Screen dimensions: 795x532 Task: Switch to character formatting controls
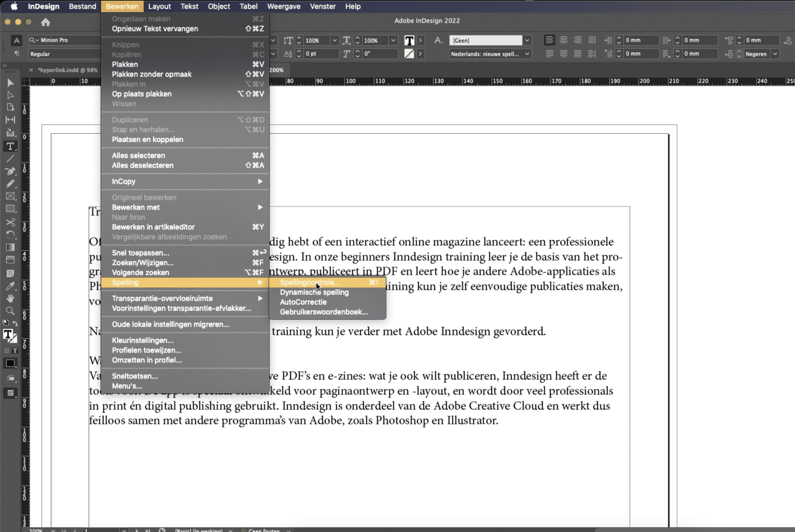click(x=16, y=40)
